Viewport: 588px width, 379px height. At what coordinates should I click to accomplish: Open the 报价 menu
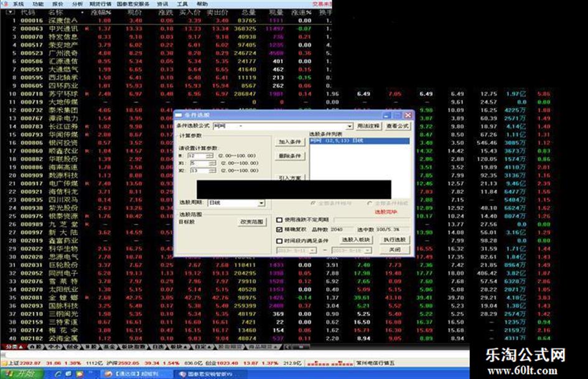(57, 4)
